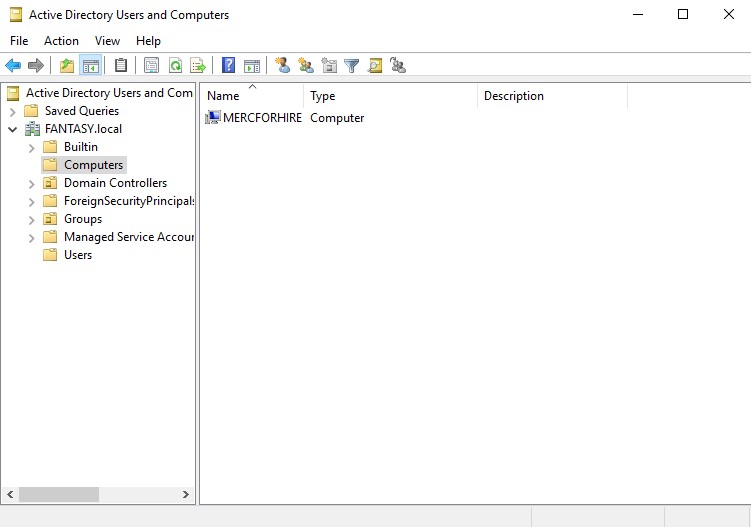Click the Refresh toolbar icon
Screen dimensions: 751x527
(x=175, y=66)
